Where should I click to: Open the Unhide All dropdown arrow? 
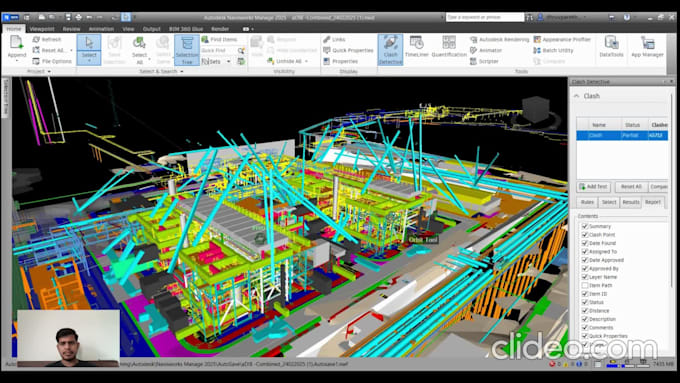point(306,61)
